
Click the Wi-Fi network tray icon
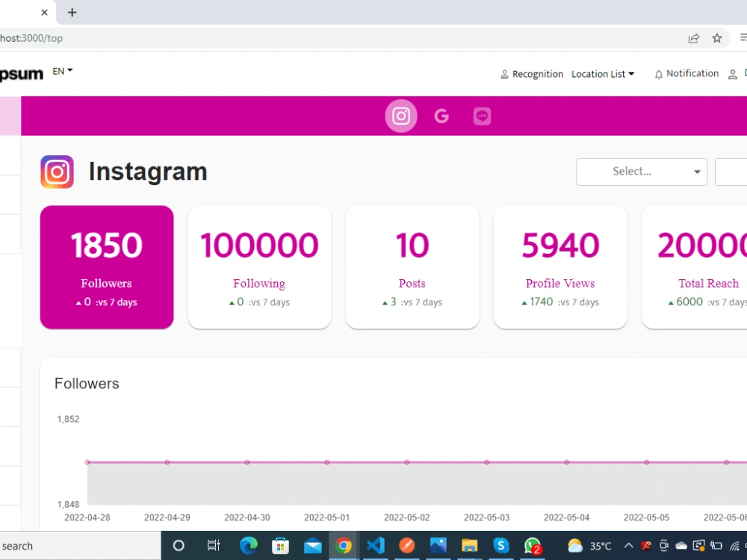[734, 546]
